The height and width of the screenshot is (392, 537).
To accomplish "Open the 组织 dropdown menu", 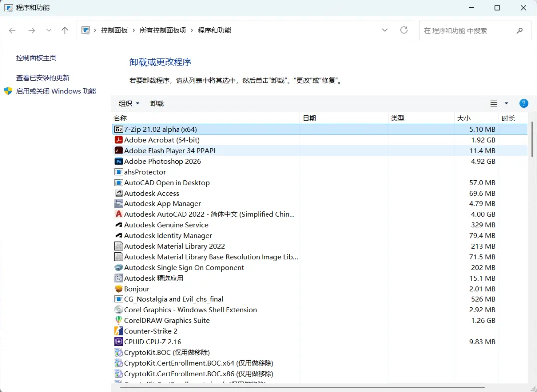I will pyautogui.click(x=129, y=104).
